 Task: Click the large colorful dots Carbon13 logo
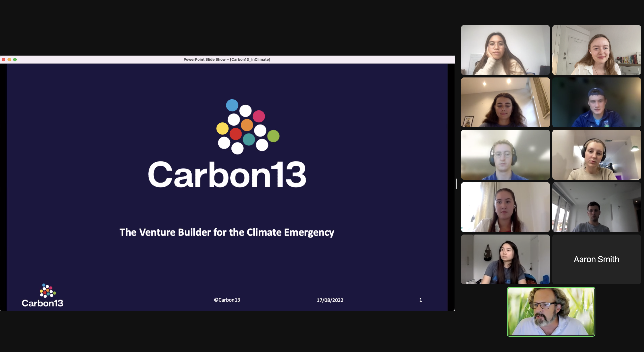[247, 127]
